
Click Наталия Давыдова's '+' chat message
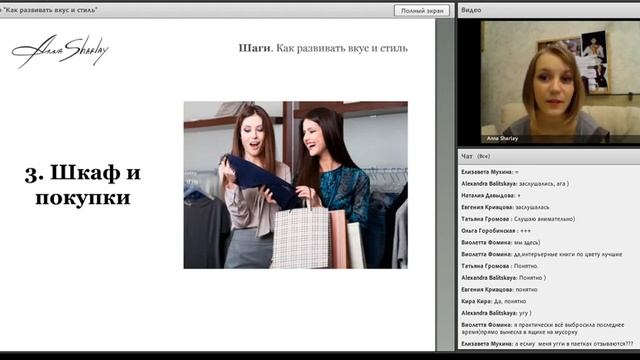[x=491, y=196]
